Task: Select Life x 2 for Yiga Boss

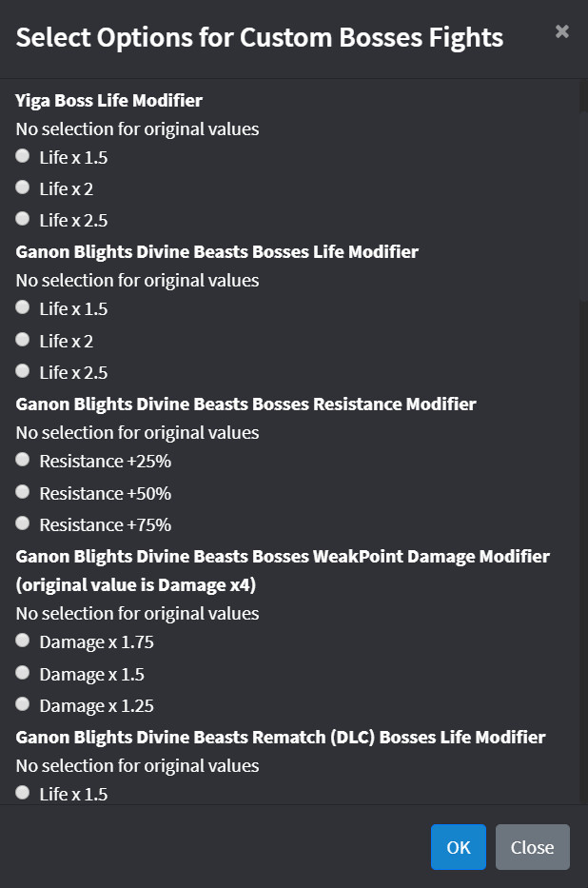Action: (x=22, y=187)
